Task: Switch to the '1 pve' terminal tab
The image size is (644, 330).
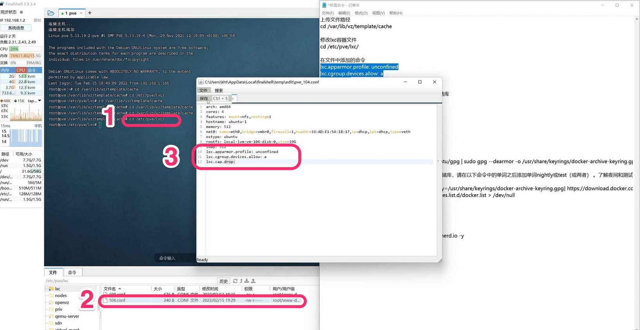Action: click(x=71, y=13)
